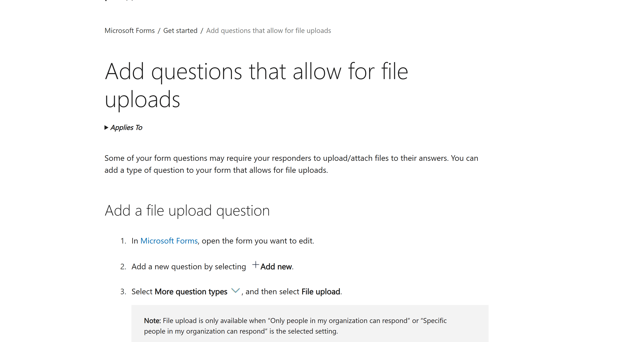Click the bold Add new text

click(x=276, y=267)
